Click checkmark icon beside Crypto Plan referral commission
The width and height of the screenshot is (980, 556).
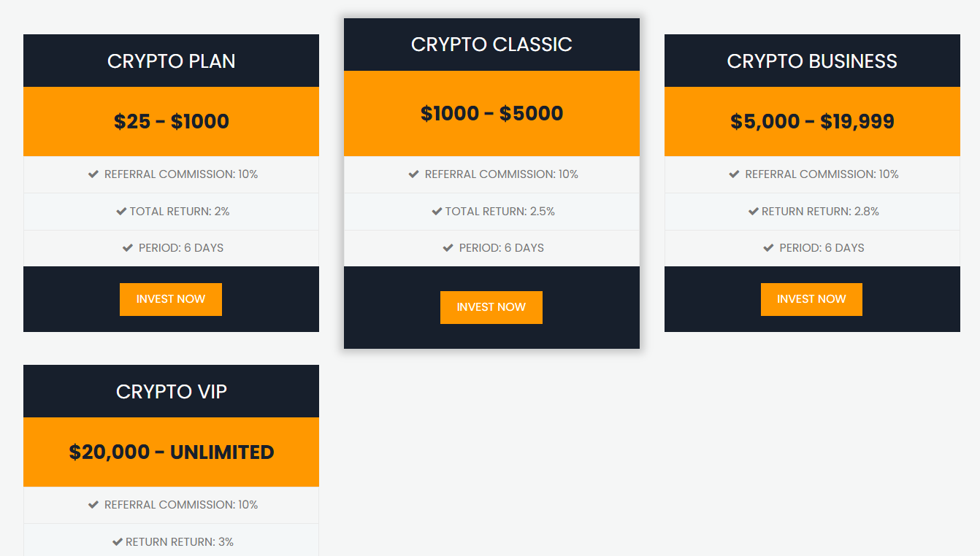point(93,174)
